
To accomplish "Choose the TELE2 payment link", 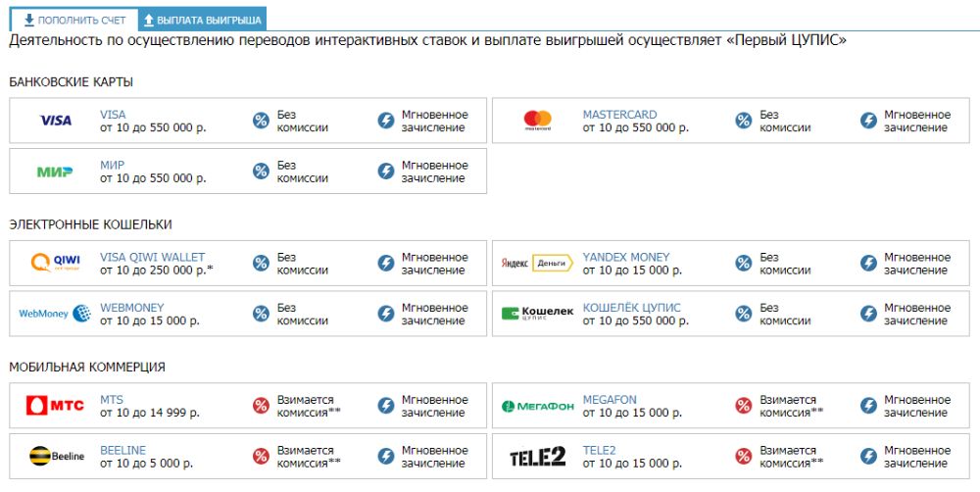I will coord(599,451).
